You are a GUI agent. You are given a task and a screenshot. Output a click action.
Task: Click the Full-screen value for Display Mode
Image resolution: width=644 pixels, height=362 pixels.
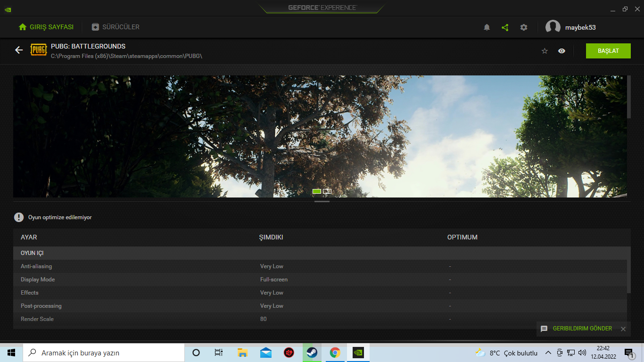274,280
